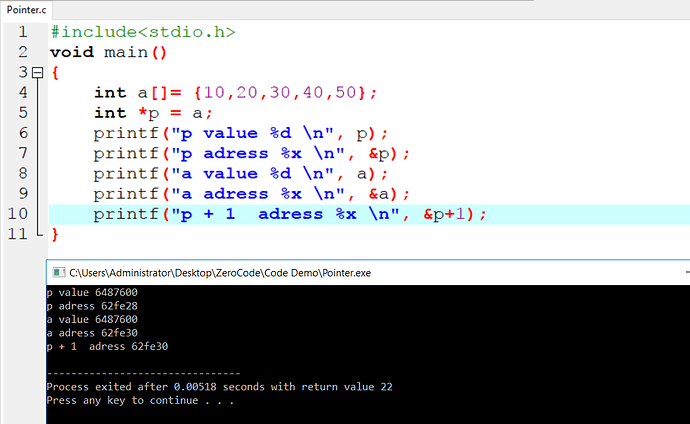
Task: Click line number 1 in the gutter
Action: click(x=22, y=32)
